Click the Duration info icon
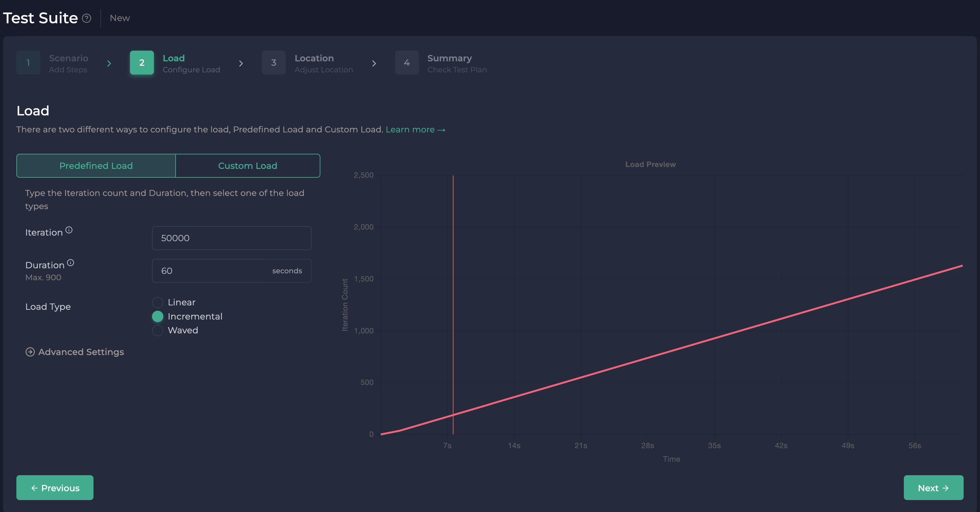 tap(70, 263)
